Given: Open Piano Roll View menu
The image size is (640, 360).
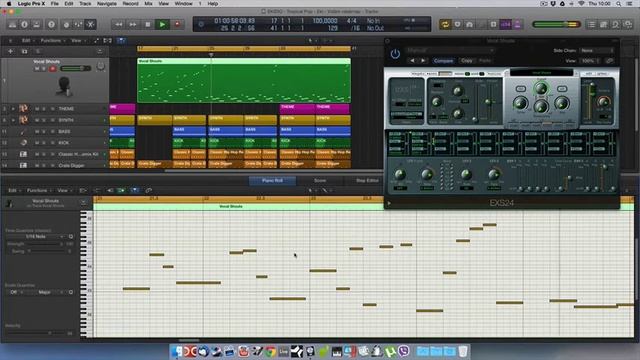Looking at the screenshot, I should tap(64, 191).
